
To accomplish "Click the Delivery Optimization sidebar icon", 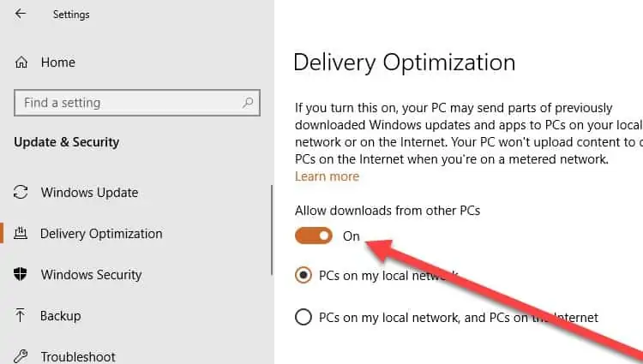I will 22,234.
